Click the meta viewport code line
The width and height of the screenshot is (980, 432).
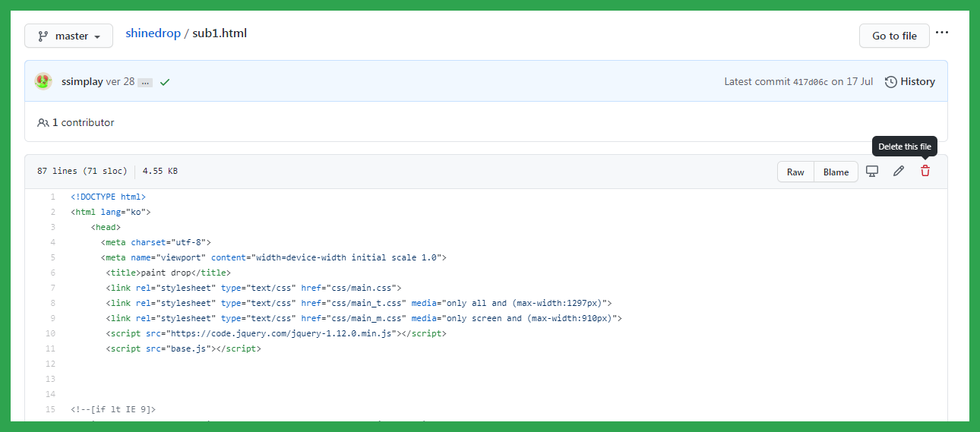(273, 257)
